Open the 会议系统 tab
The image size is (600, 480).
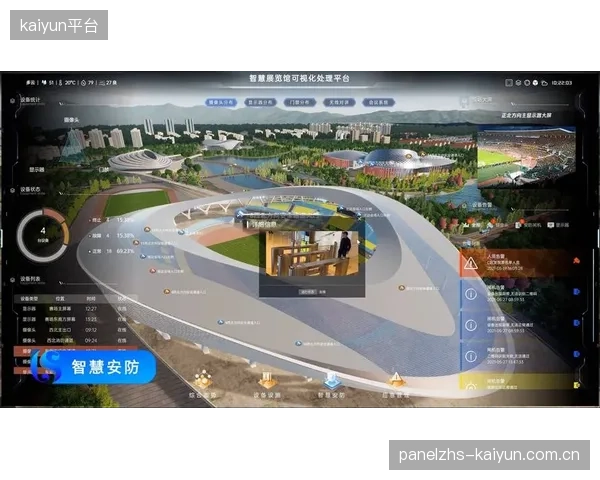(x=378, y=103)
